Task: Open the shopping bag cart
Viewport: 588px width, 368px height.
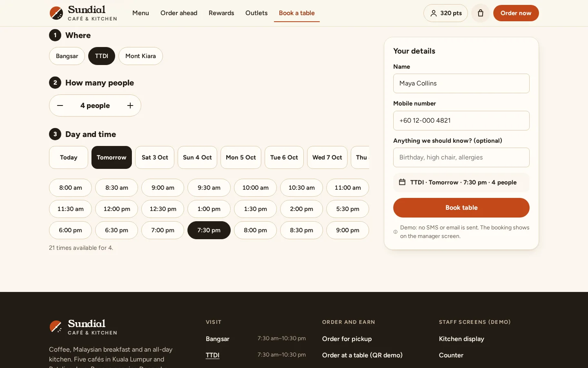Action: (481, 13)
